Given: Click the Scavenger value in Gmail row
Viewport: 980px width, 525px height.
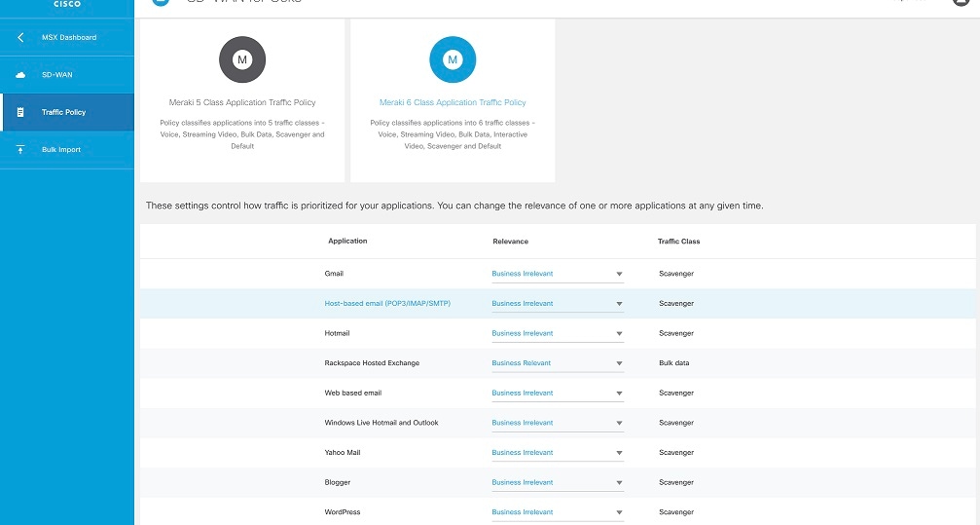Looking at the screenshot, I should coord(676,274).
